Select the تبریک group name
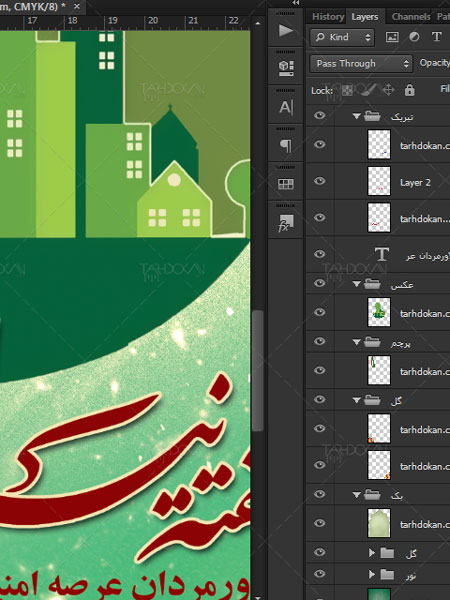 (402, 117)
